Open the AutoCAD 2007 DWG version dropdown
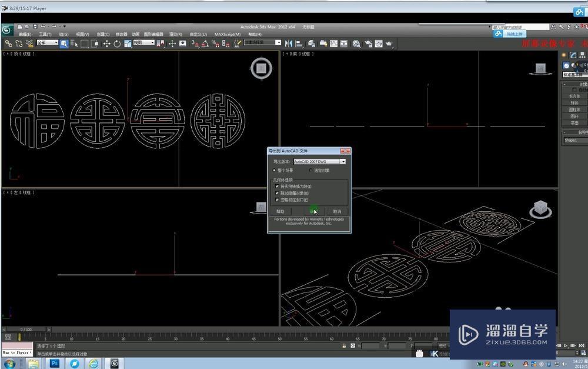The image size is (588, 369). [343, 161]
